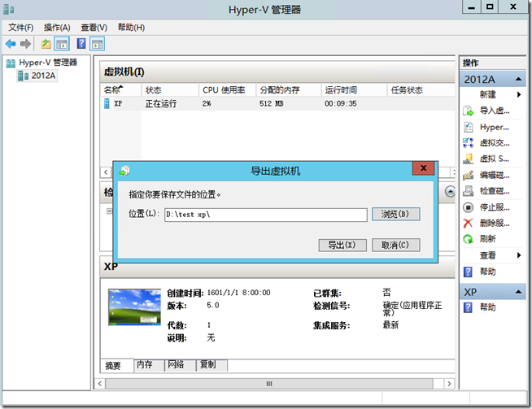The height and width of the screenshot is (409, 532).
Task: Click the XP desktop thumbnail preview
Action: (x=135, y=307)
